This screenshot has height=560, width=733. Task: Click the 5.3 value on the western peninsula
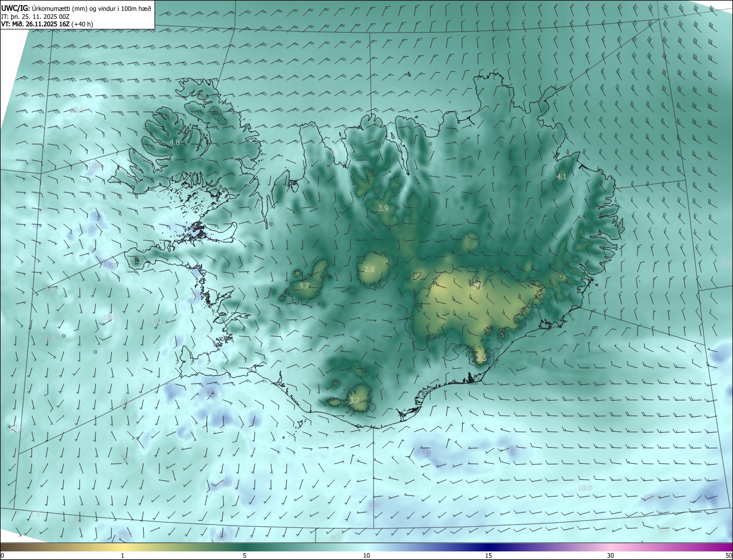click(x=136, y=261)
